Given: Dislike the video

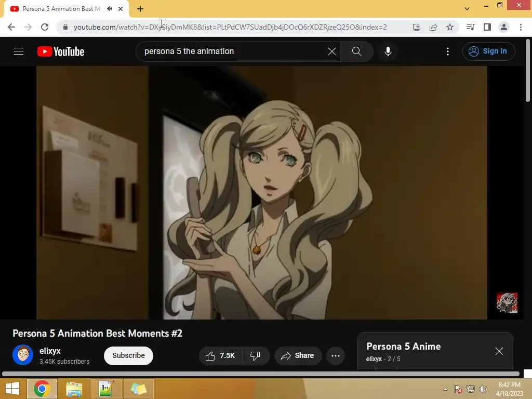Looking at the screenshot, I should pos(256,355).
